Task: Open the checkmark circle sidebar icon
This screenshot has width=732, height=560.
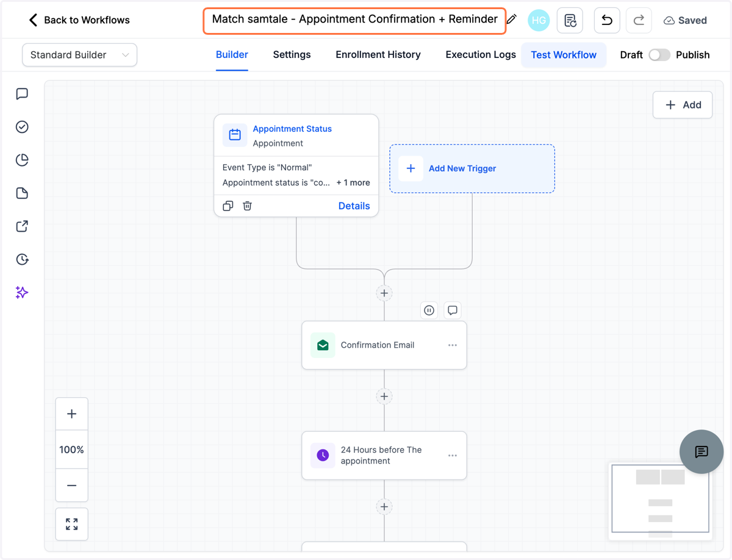Action: 22,127
